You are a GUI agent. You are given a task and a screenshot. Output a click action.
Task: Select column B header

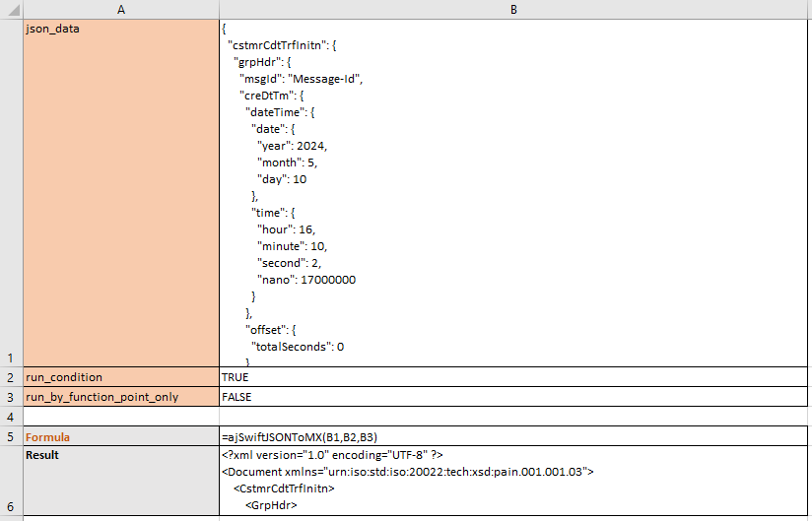click(513, 9)
